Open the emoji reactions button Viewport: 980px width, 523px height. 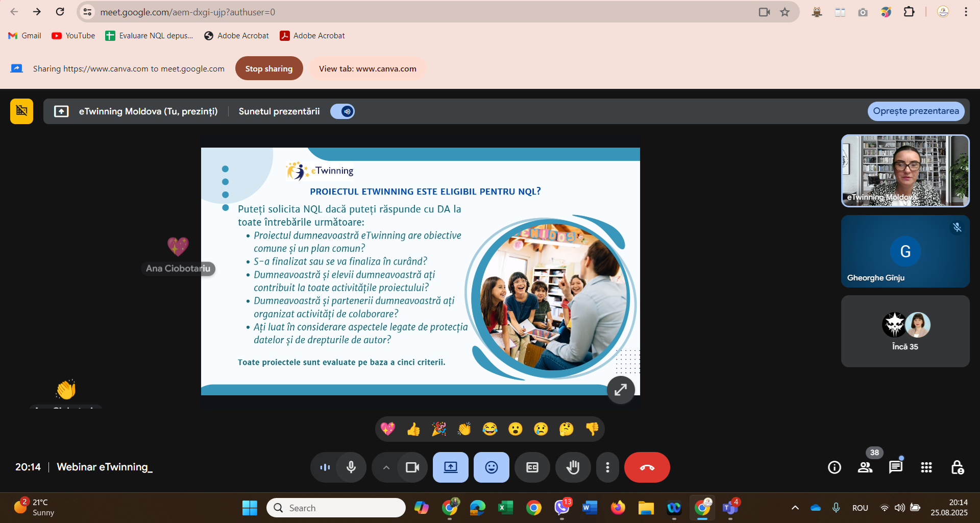491,467
